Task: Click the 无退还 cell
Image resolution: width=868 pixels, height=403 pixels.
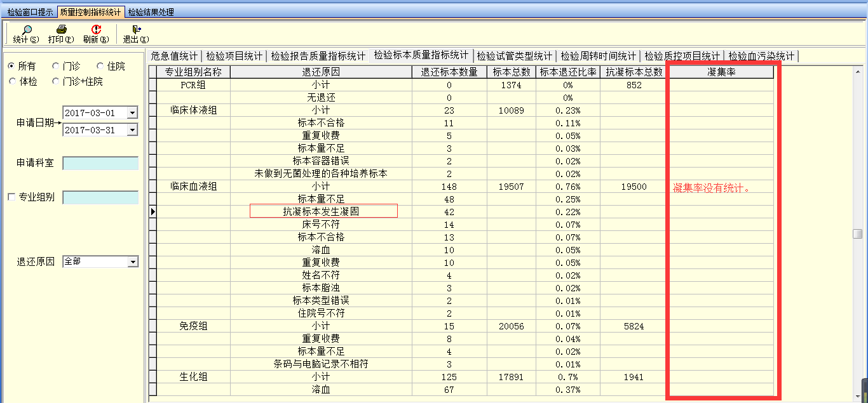Action: coord(321,98)
